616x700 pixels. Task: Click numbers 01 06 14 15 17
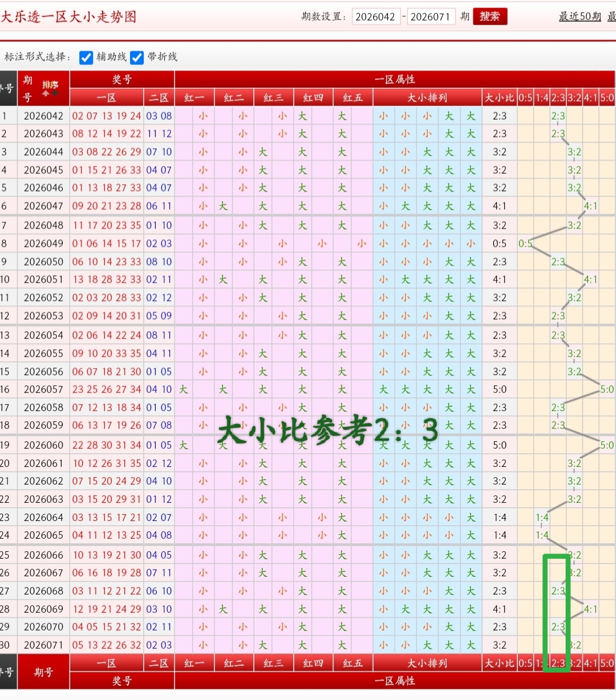tap(107, 243)
